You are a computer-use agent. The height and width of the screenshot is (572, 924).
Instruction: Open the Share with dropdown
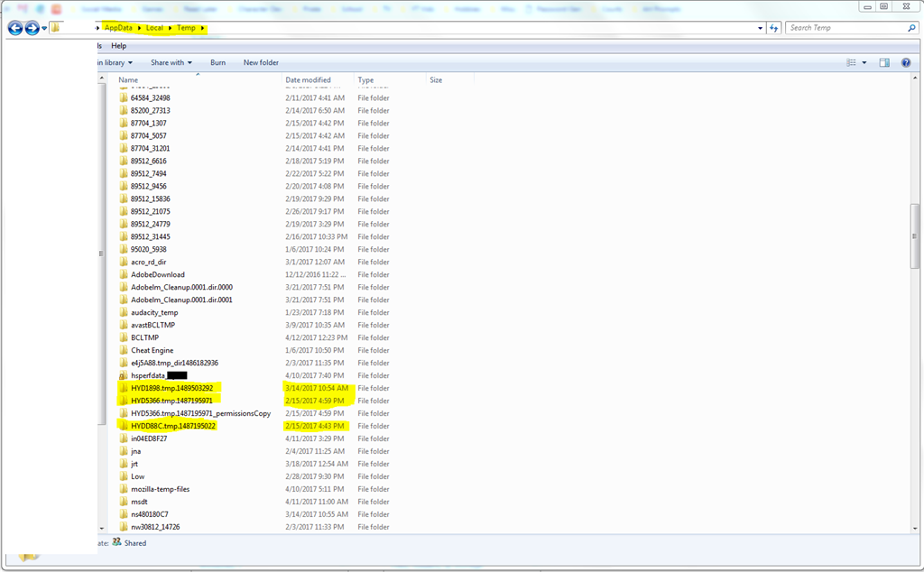point(170,62)
